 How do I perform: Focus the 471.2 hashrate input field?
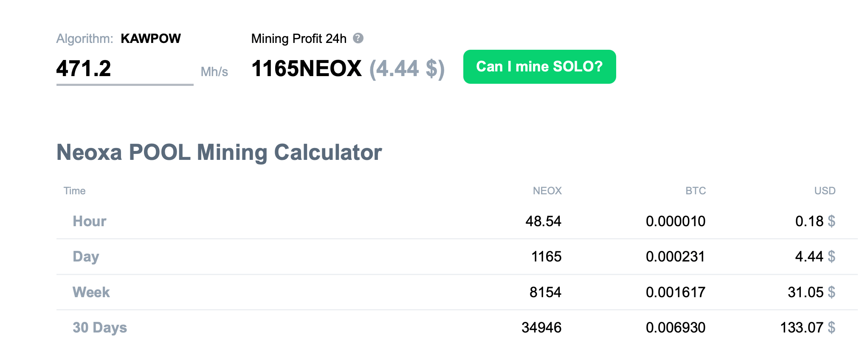tap(124, 69)
